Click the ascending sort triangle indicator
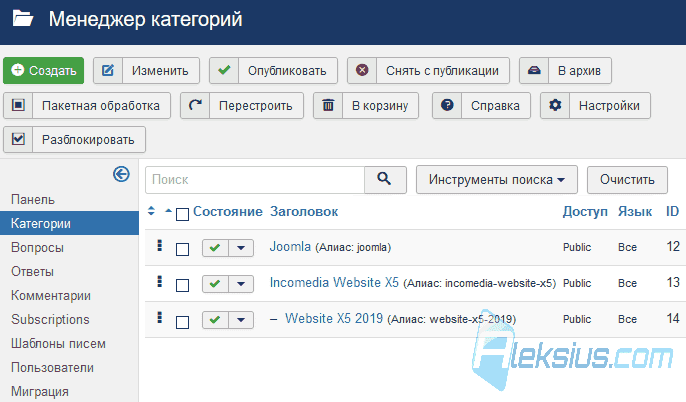The image size is (686, 402). [168, 211]
